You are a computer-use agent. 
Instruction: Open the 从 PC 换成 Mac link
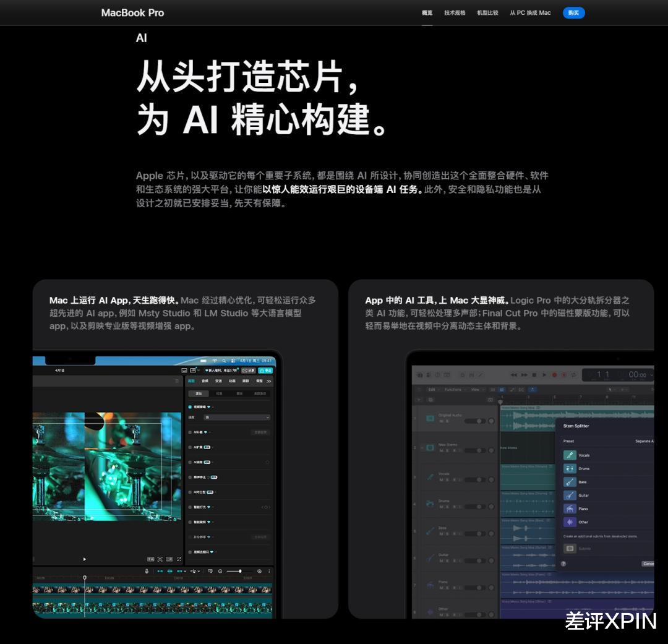530,13
